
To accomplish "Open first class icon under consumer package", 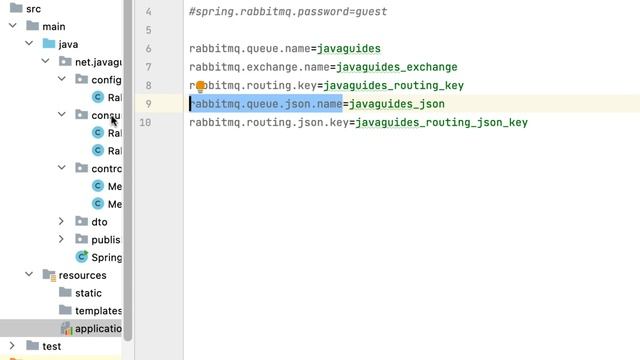I will [x=98, y=133].
